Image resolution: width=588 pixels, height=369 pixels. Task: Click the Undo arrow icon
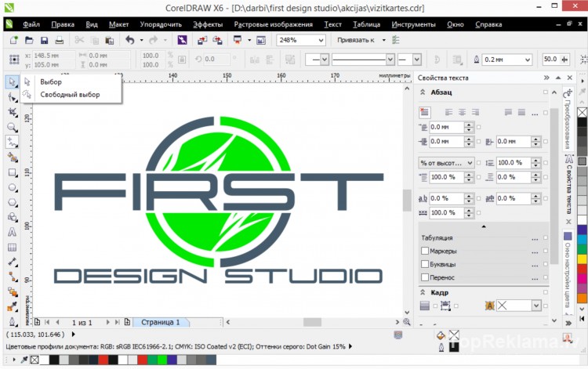129,40
